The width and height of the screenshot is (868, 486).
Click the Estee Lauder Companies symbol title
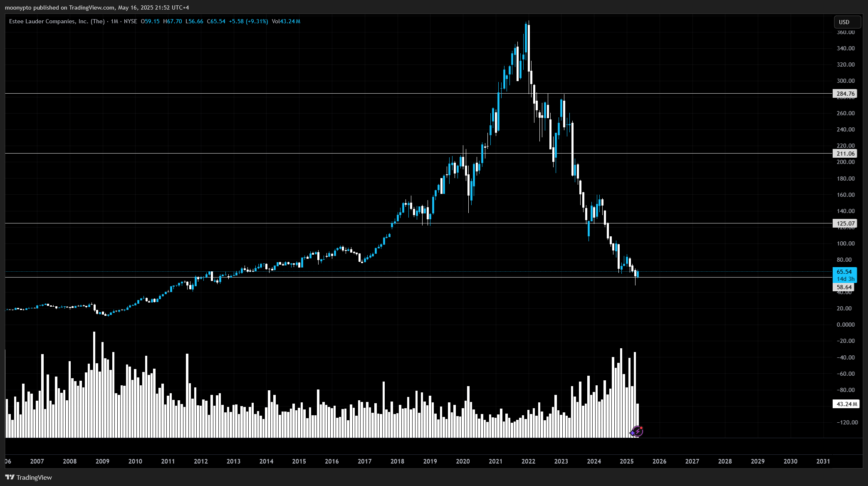pyautogui.click(x=57, y=21)
